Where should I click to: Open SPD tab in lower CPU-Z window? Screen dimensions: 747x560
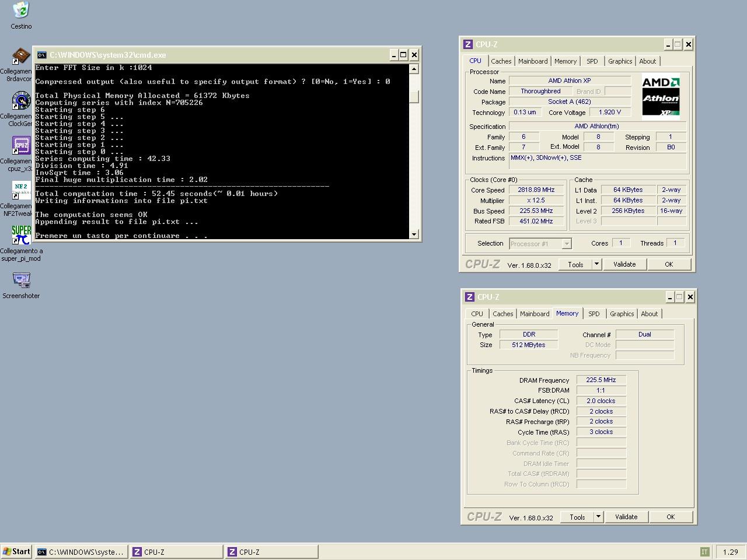click(x=594, y=314)
